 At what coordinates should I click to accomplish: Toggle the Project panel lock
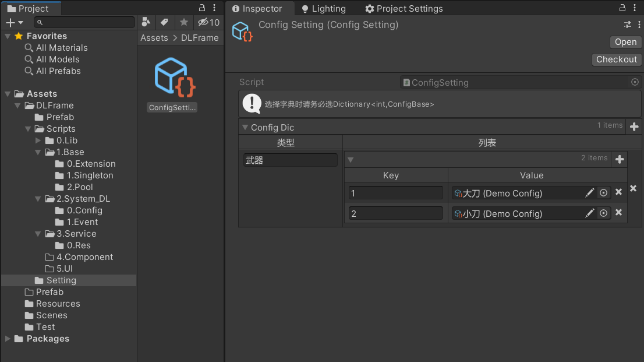pos(203,8)
